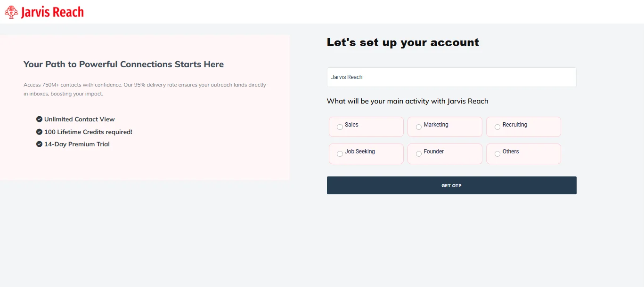The height and width of the screenshot is (287, 644).
Task: Pick Job Seeking as your activity
Action: [x=340, y=154]
